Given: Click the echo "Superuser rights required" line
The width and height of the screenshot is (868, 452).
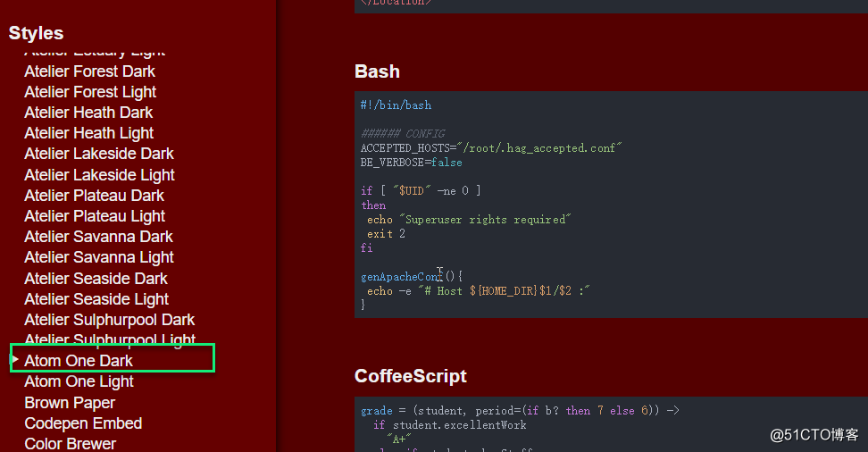Looking at the screenshot, I should point(468,220).
